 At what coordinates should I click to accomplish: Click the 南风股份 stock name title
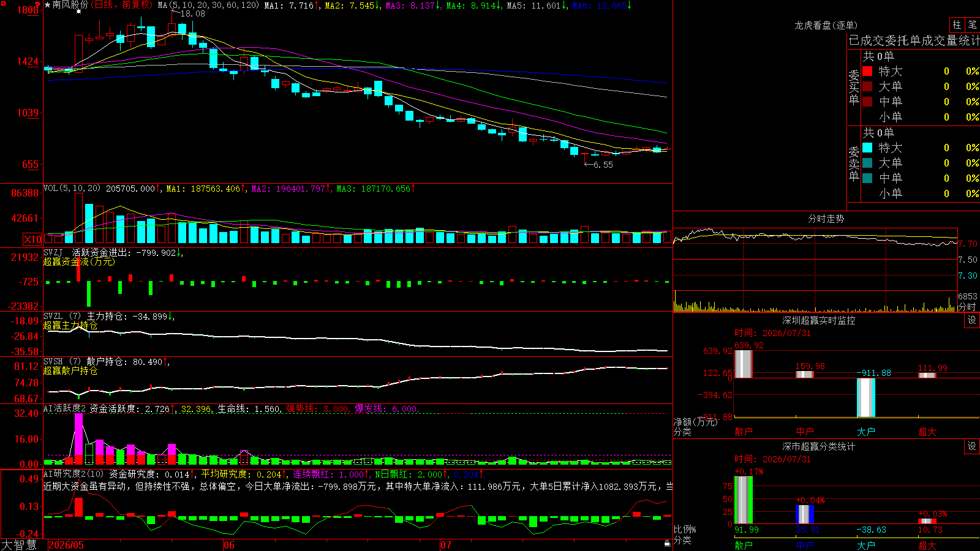coord(70,5)
